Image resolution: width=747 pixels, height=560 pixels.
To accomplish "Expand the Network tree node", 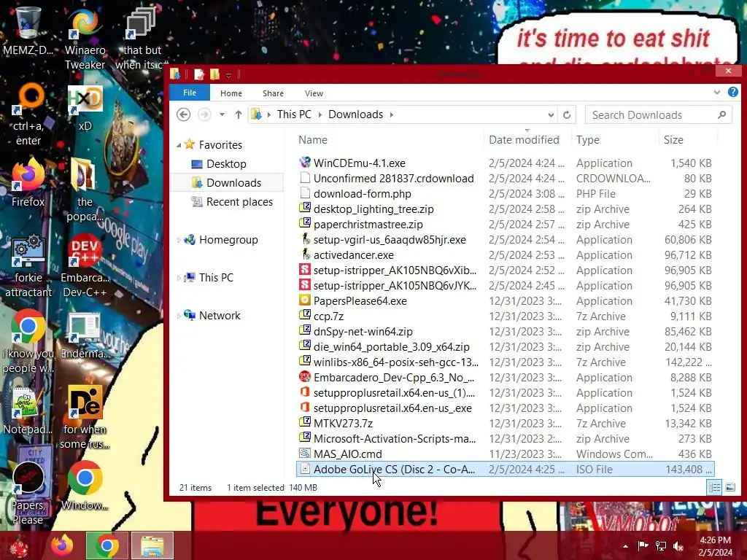I will tap(179, 315).
